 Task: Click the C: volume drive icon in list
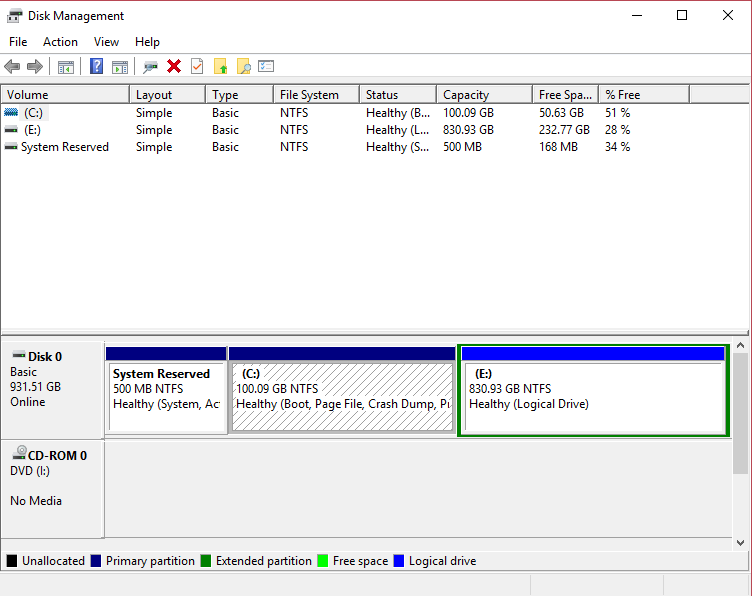[x=11, y=112]
